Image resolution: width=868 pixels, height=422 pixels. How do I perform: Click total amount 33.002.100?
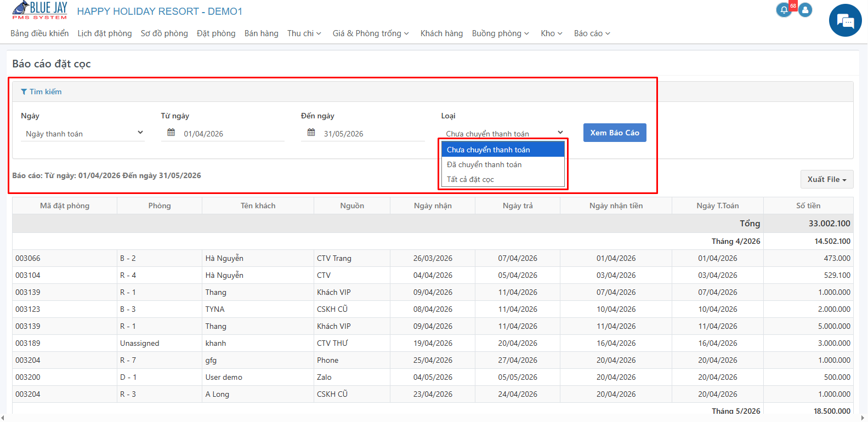click(830, 224)
